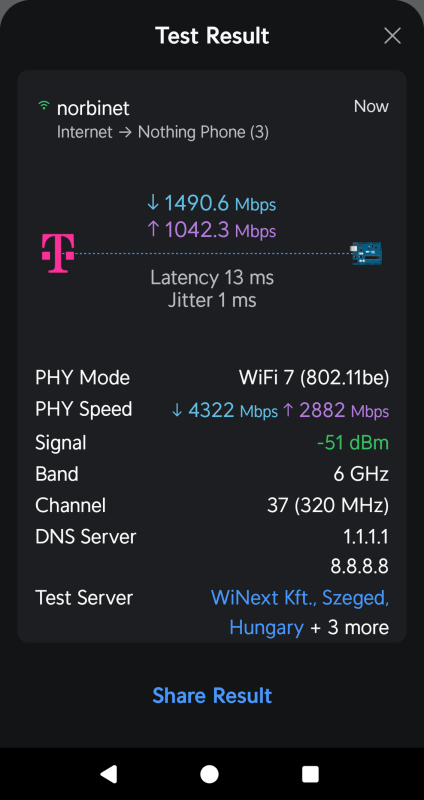Expand the '+ 3 more' test servers

349,627
